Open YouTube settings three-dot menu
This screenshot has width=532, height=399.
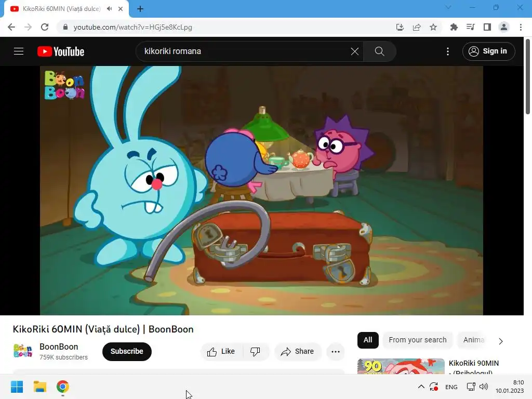tap(448, 51)
